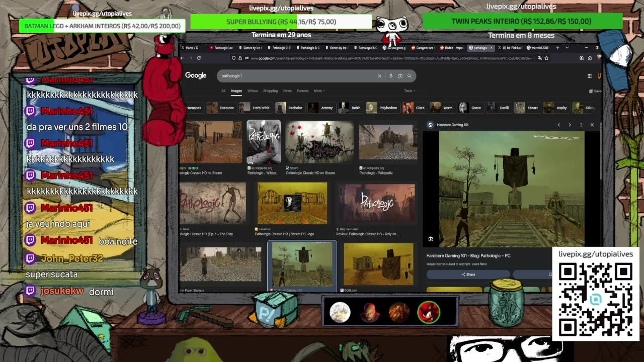The image size is (644, 362).
Task: Select the Images results tab
Action: click(x=236, y=91)
